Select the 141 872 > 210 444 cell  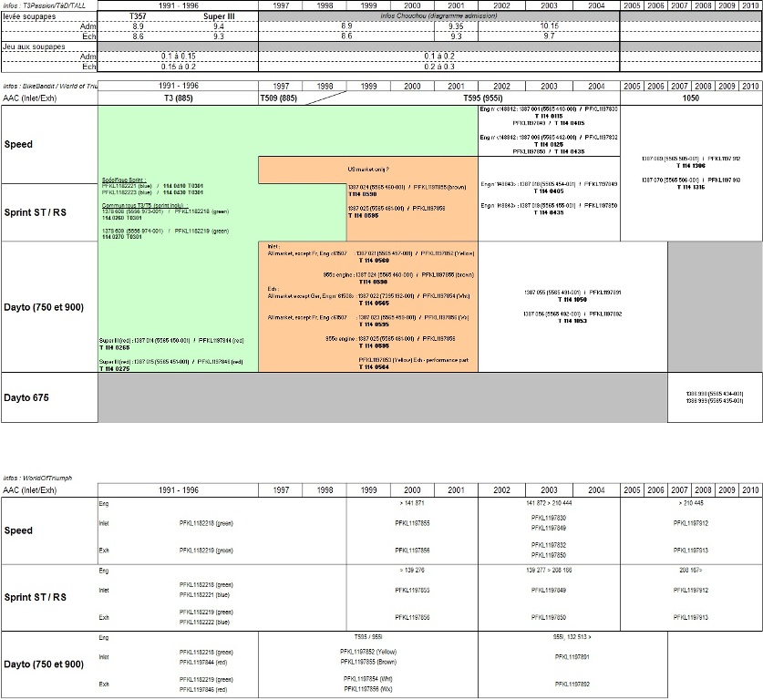(549, 503)
